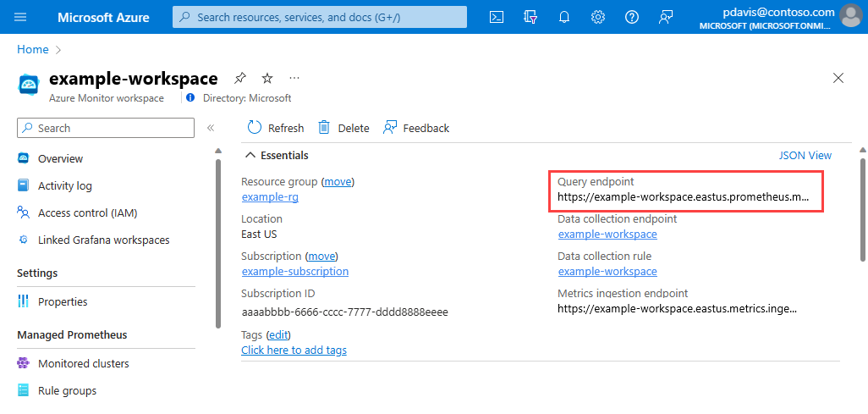Launch Cloud Shell from top bar

click(x=497, y=17)
